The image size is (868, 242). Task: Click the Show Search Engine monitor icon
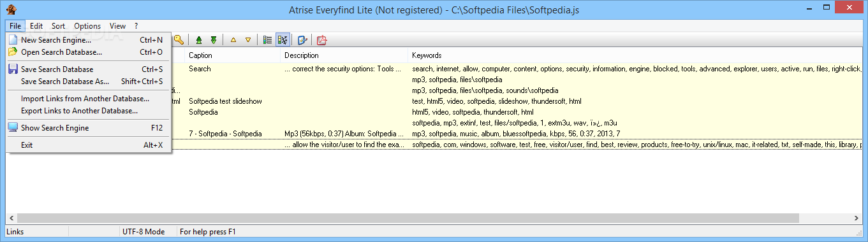pyautogui.click(x=13, y=128)
